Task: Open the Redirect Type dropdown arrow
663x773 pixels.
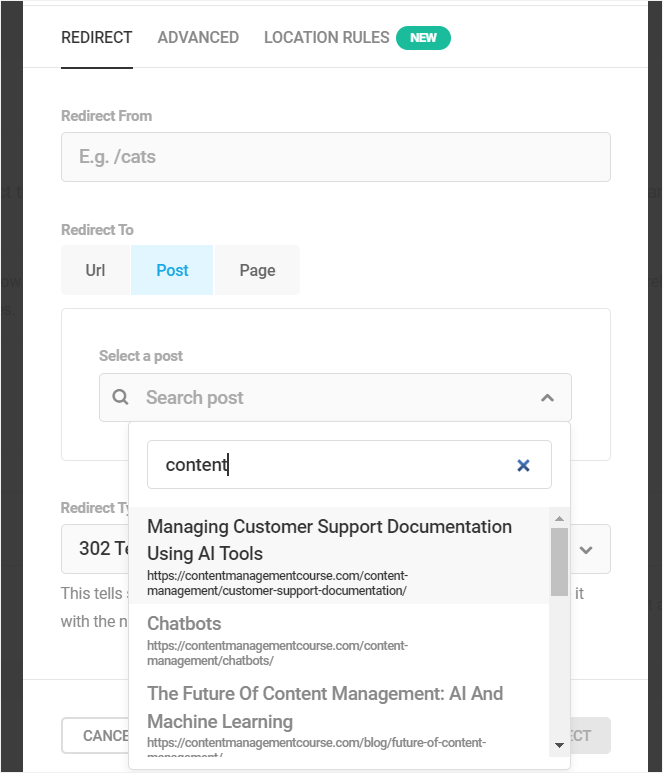Action: 586,550
